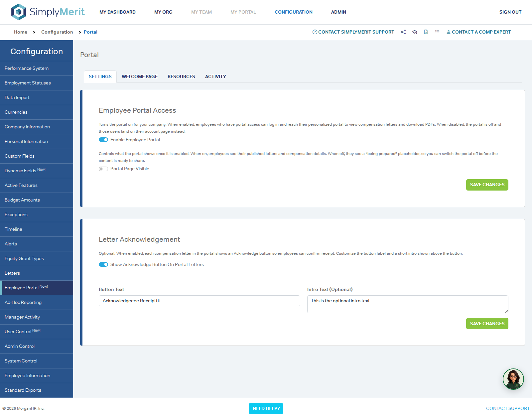Open Custom Fields in sidebar

click(x=37, y=156)
